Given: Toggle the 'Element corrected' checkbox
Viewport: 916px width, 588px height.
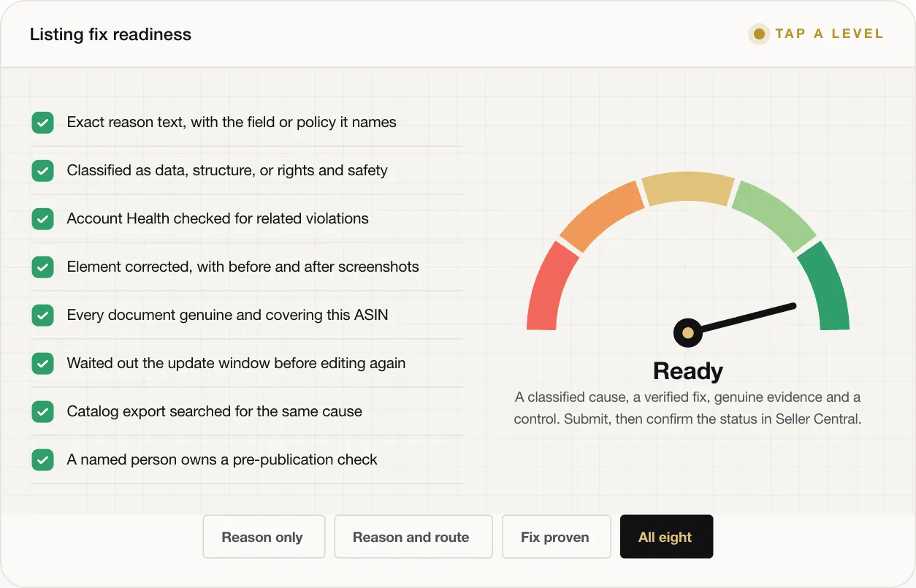Looking at the screenshot, I should pyautogui.click(x=43, y=267).
